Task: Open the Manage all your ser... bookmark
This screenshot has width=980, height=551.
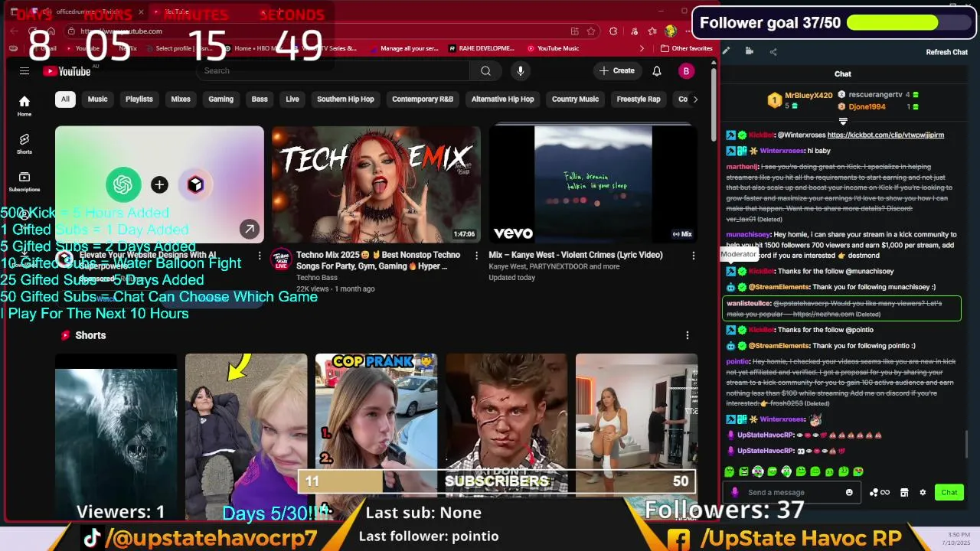Action: (x=403, y=48)
